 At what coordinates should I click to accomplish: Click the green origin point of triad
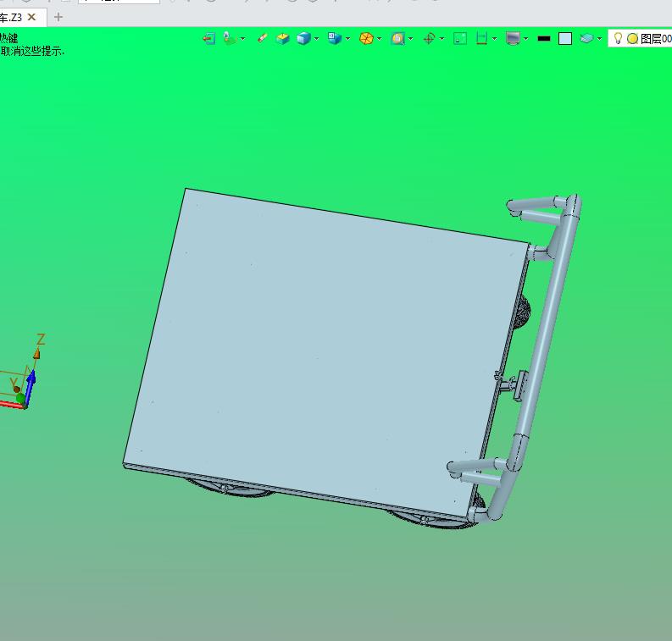coord(20,398)
